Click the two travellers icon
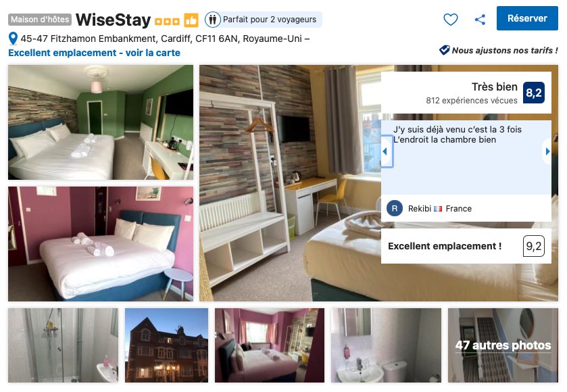 213,20
